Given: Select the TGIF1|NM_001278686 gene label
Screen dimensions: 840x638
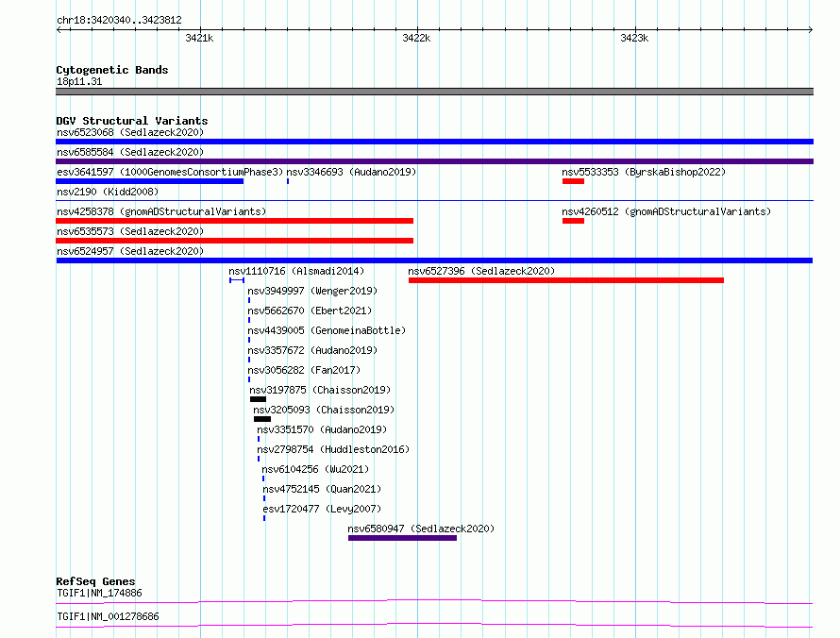Looking at the screenshot, I should tap(108, 616).
